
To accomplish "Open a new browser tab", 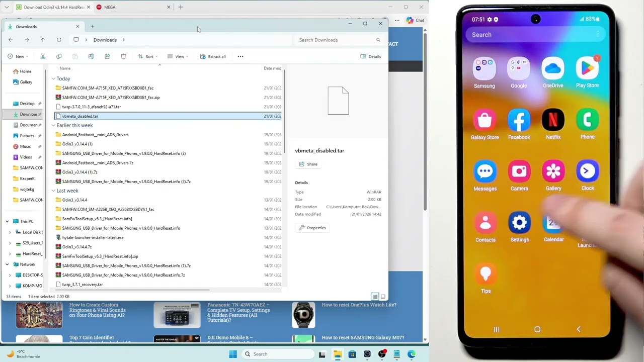I will [181, 7].
